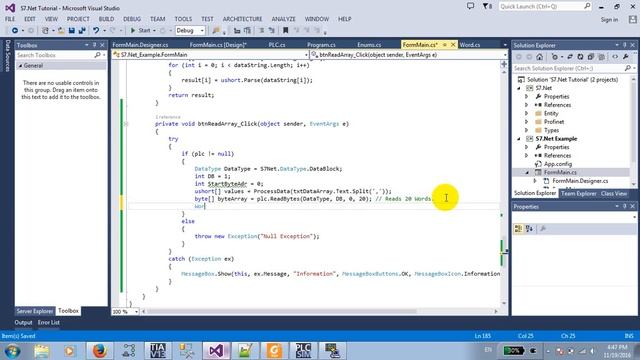Open the Error List panel tab
This screenshot has height=360, width=640.
coord(49,322)
